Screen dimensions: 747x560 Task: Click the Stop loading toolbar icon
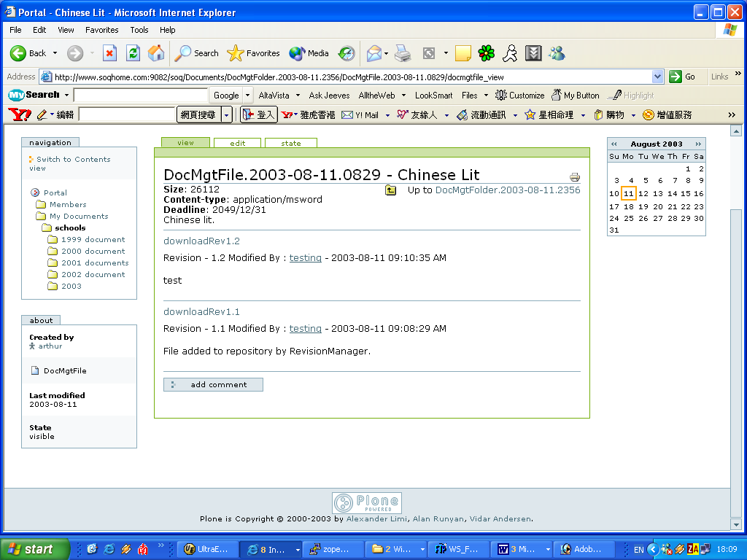[109, 53]
